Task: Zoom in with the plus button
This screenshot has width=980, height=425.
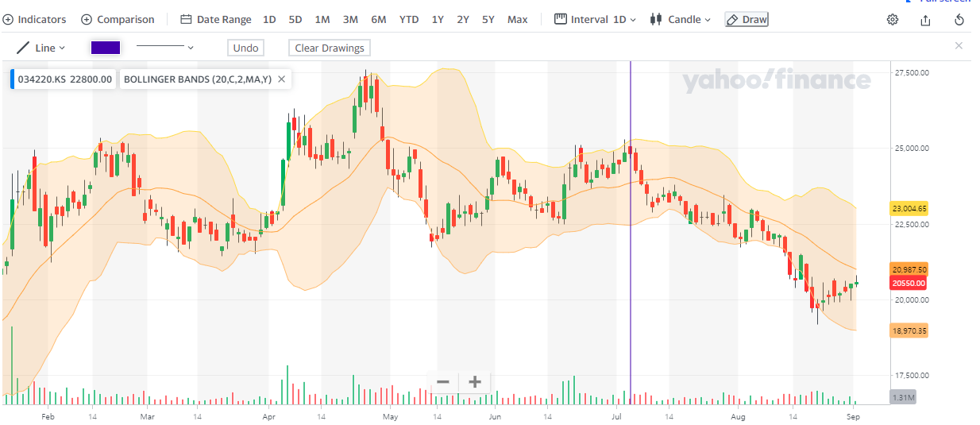Action: pyautogui.click(x=475, y=382)
